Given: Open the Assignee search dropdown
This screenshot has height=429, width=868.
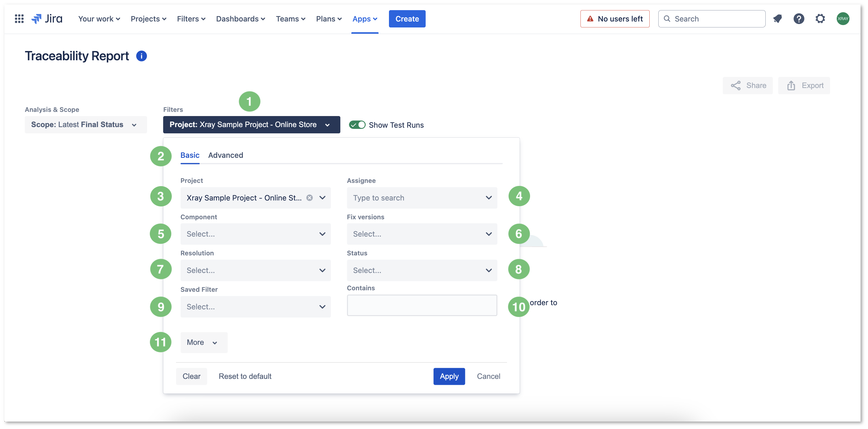Looking at the screenshot, I should pyautogui.click(x=422, y=198).
